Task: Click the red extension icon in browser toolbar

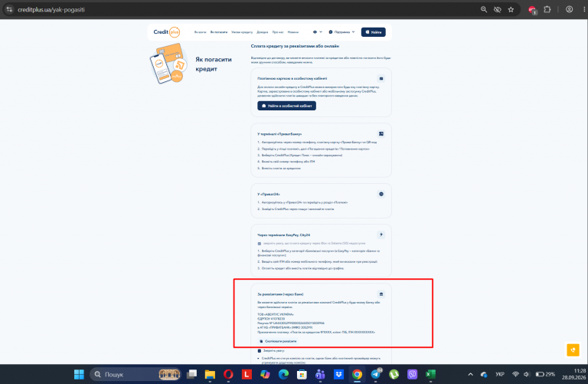Action: click(x=532, y=10)
